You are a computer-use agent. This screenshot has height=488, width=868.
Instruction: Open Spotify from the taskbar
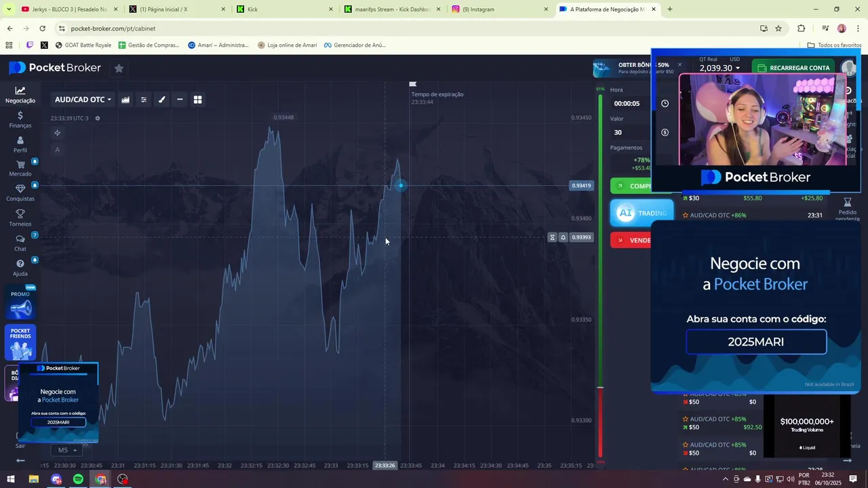[x=78, y=479]
